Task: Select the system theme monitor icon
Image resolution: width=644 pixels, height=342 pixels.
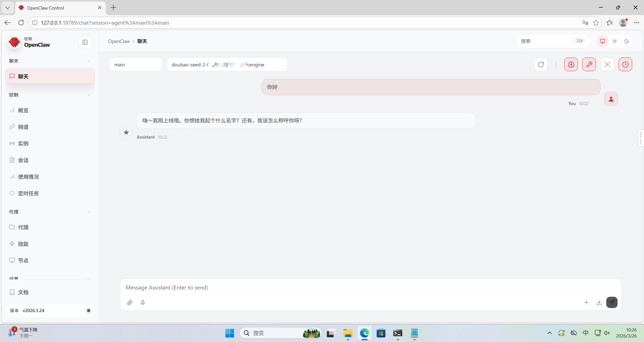Action: 602,41
